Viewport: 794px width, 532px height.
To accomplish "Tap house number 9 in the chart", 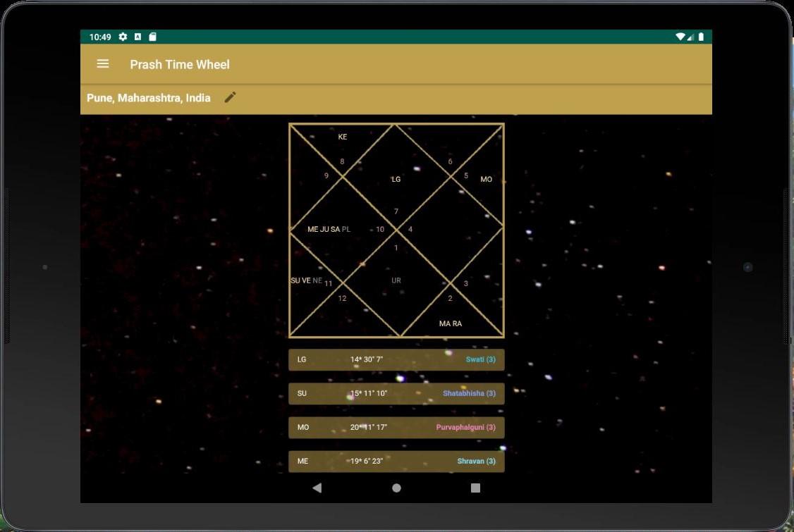I will point(326,175).
